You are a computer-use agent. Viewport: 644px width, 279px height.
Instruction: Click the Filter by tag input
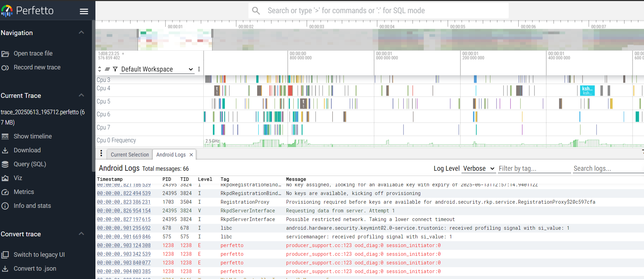(534, 168)
